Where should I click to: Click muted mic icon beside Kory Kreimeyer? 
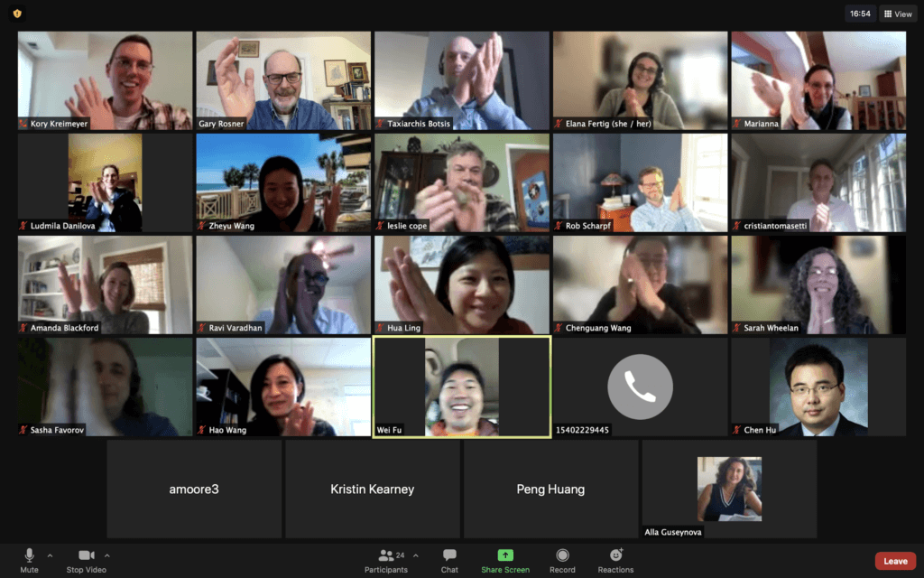tap(23, 124)
